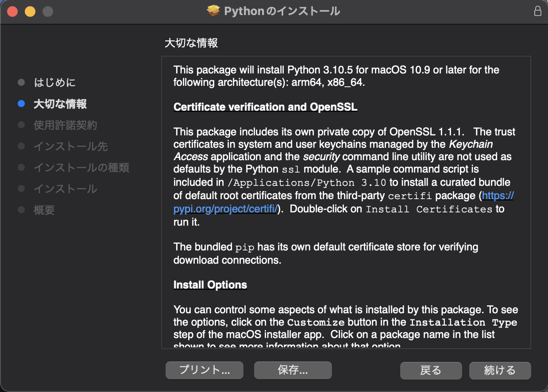Select the 使用許諾契約 step in sidebar
The height and width of the screenshot is (392, 548).
click(66, 125)
